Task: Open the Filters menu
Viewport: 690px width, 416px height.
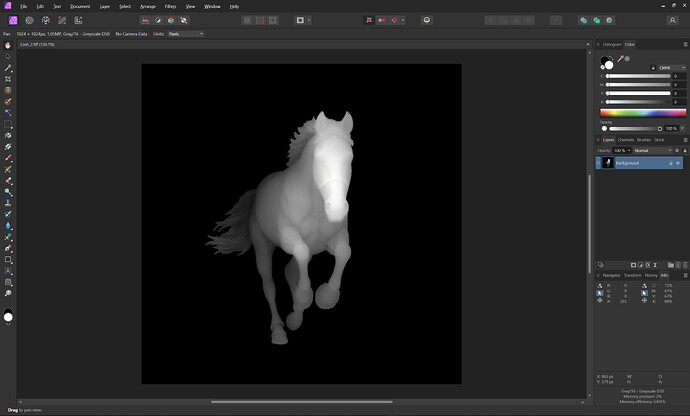Action: point(168,6)
